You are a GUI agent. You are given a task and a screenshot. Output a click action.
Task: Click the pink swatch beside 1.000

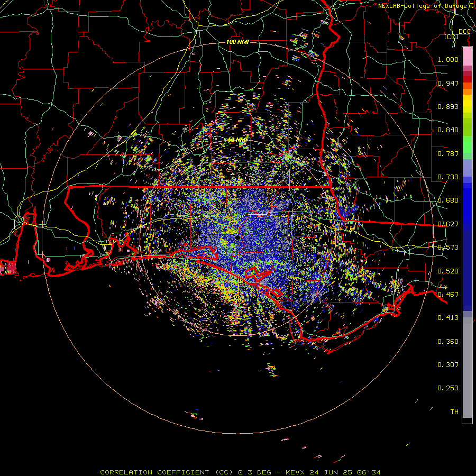(x=467, y=57)
